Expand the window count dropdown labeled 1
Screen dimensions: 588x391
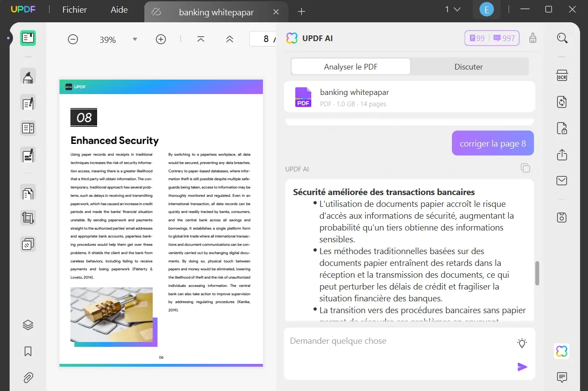click(452, 9)
